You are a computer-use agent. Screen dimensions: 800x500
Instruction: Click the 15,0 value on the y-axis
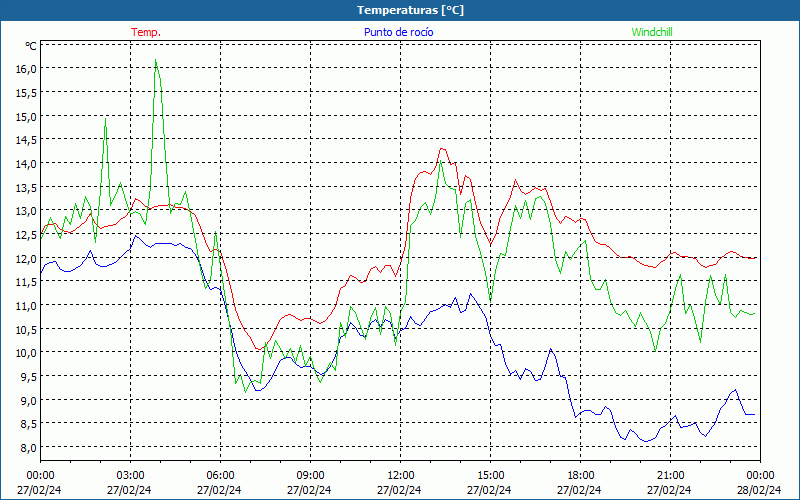click(x=27, y=116)
